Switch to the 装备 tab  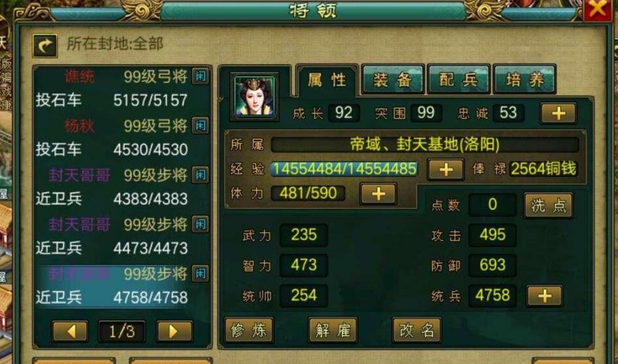(392, 80)
